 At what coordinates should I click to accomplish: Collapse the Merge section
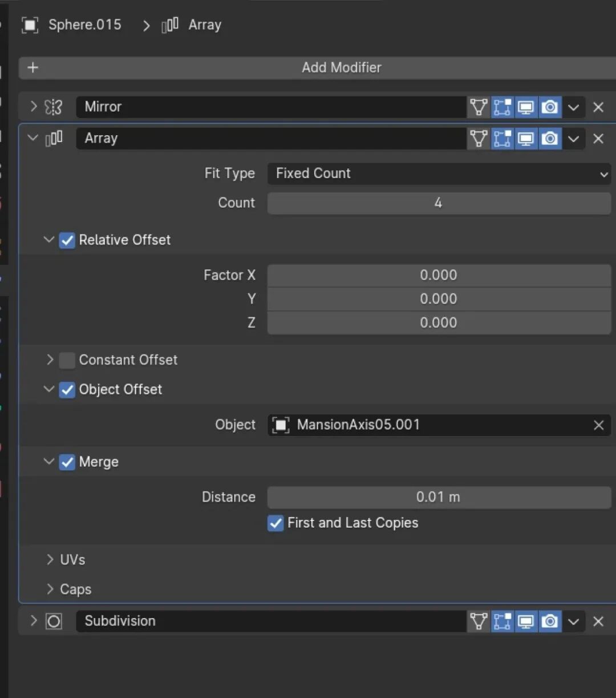tap(49, 462)
